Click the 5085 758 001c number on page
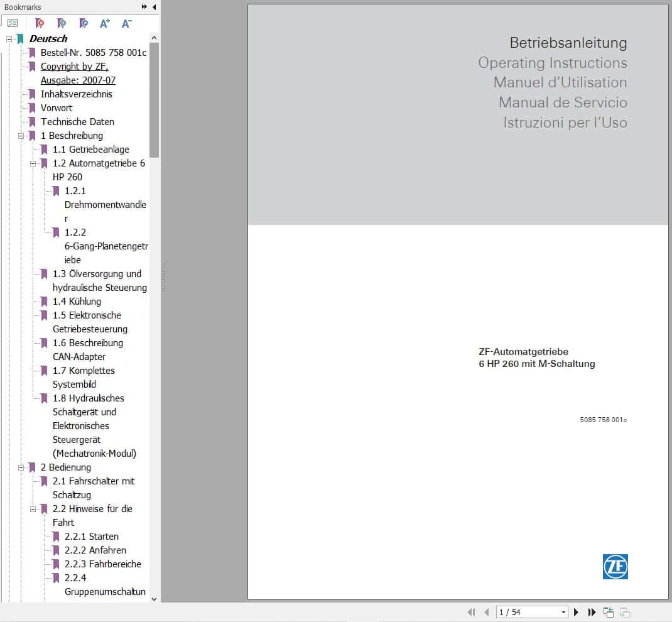This screenshot has height=622, width=672. point(604,420)
